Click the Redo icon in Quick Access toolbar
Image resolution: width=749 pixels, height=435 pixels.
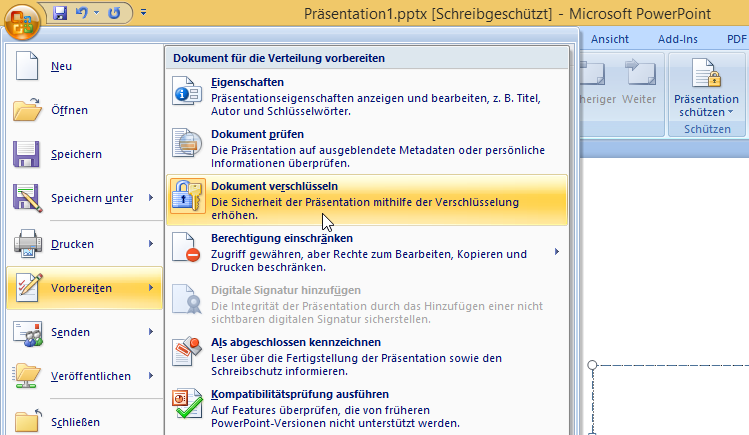[x=114, y=13]
